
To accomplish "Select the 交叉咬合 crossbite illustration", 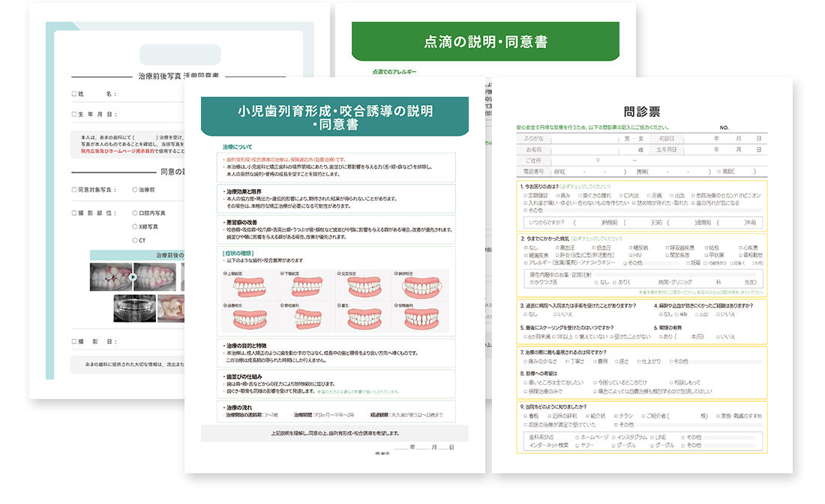I will point(364,288).
